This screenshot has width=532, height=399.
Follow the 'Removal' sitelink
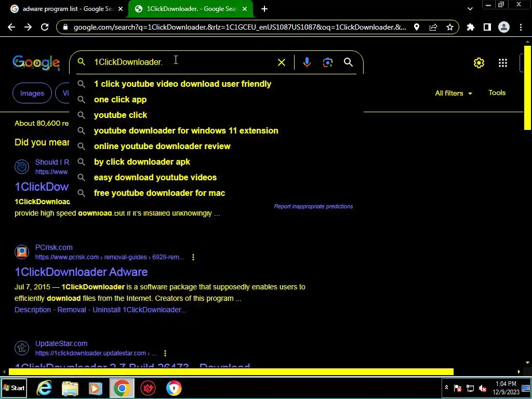point(72,310)
